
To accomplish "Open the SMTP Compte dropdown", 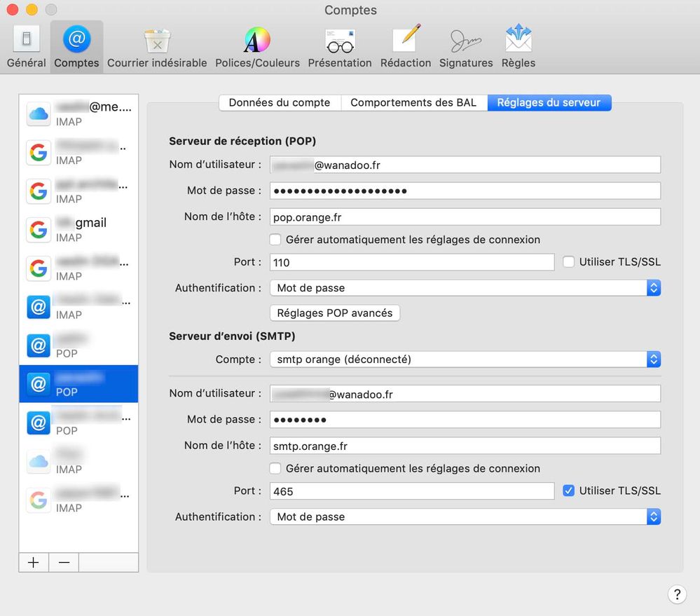I will tap(465, 360).
